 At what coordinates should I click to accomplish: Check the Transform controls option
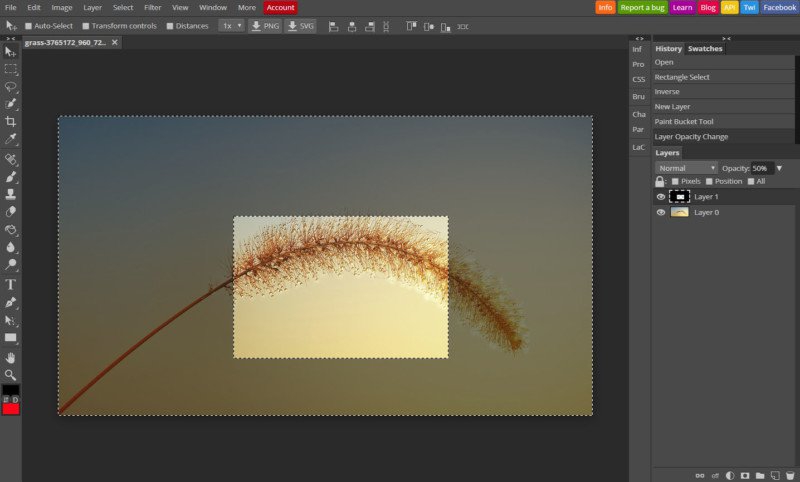(x=86, y=26)
